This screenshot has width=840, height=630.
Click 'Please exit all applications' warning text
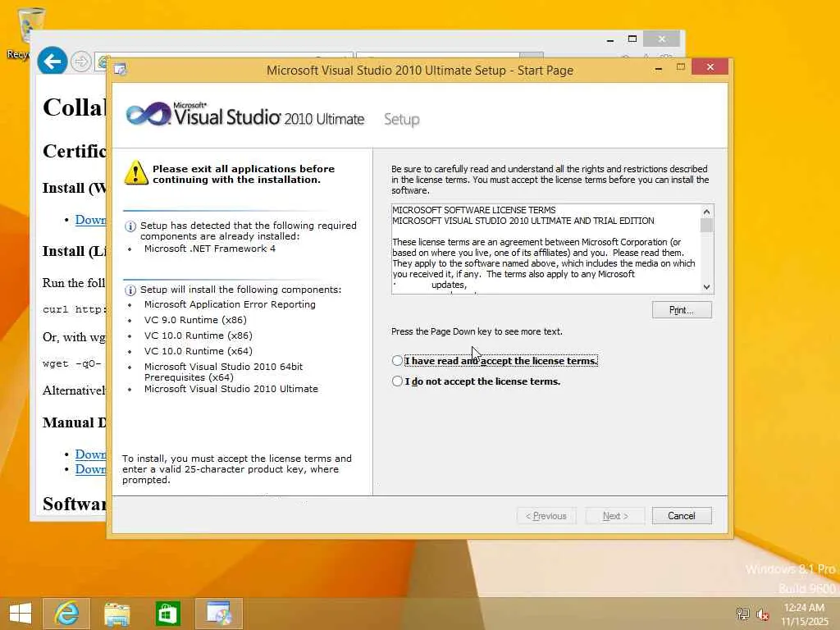click(244, 174)
